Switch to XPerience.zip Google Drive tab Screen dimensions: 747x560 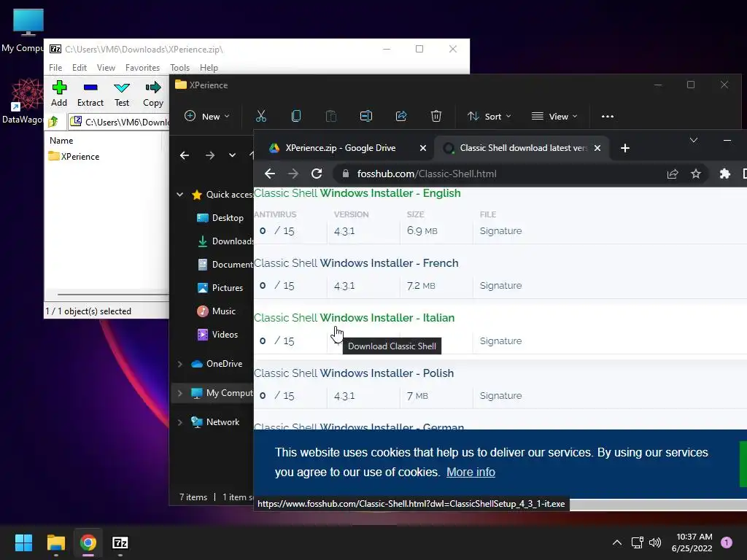click(x=340, y=148)
